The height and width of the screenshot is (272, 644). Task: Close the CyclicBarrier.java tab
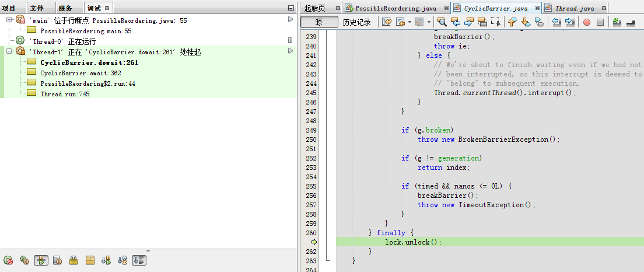tap(537, 8)
